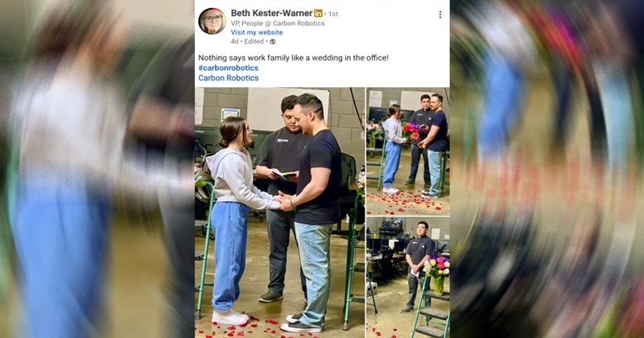
Task: Open the Carbon Robotics company mention
Action: coord(229,77)
